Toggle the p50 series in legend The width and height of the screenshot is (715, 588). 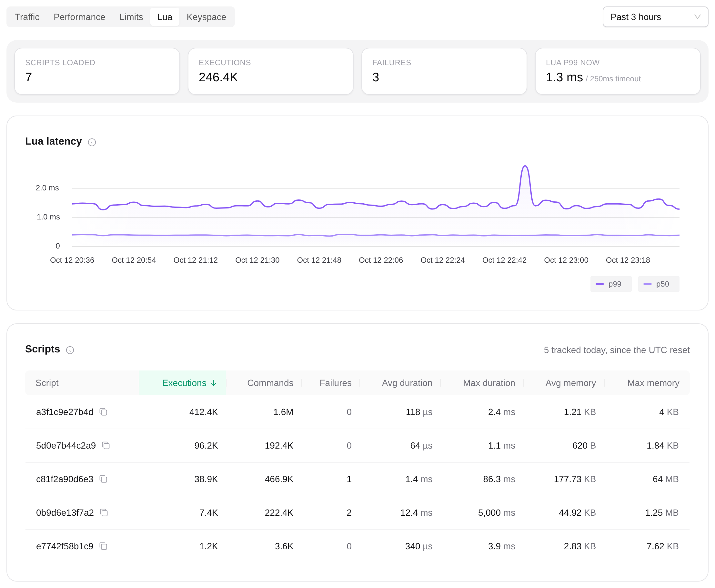659,284
